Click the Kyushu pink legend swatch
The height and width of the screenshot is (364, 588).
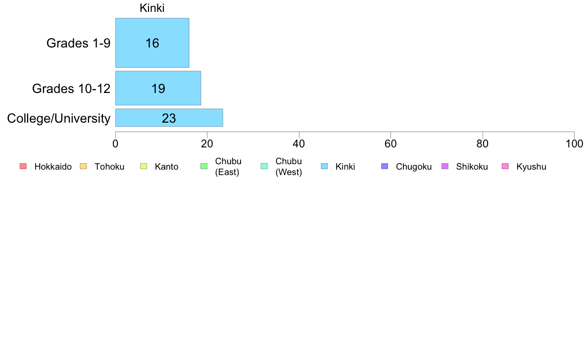505,167
